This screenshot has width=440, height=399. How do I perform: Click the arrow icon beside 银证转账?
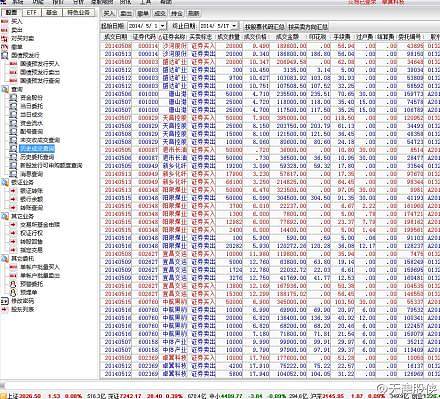tap(13, 191)
